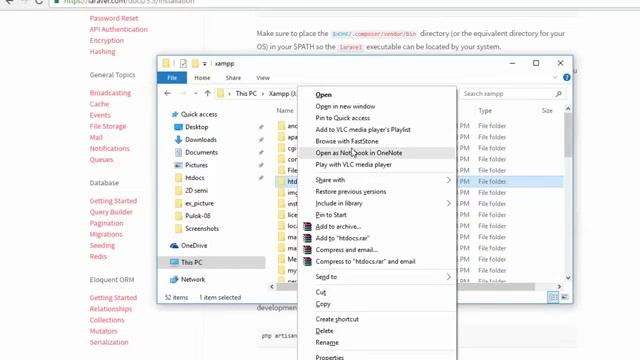Switch to the details view icon
Screen dimensions: 640x360
pyautogui.click(x=553, y=297)
